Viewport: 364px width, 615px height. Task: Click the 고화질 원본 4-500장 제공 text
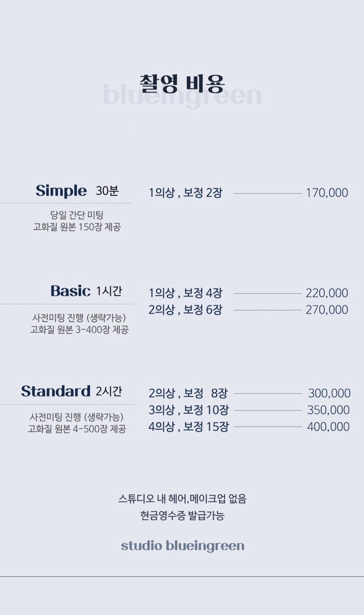coord(77,429)
